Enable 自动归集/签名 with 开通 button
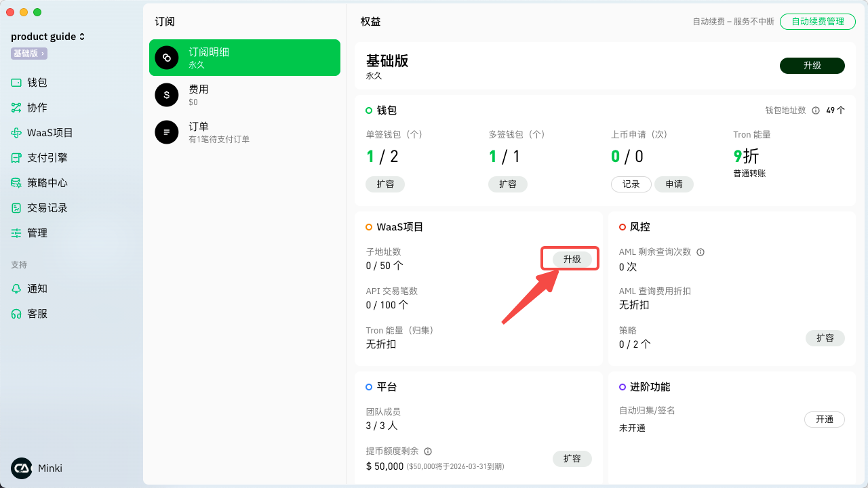868x488 pixels. click(824, 420)
